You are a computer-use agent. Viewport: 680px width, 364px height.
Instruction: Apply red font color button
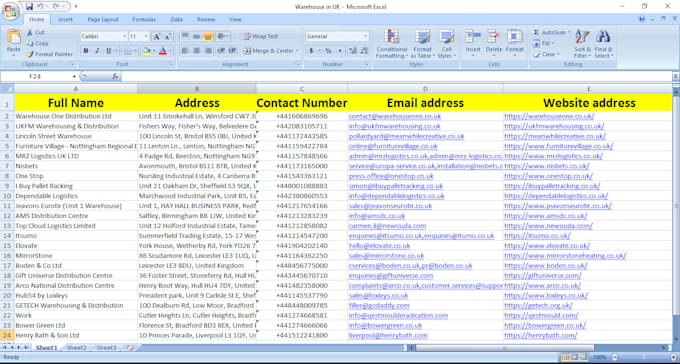point(163,51)
